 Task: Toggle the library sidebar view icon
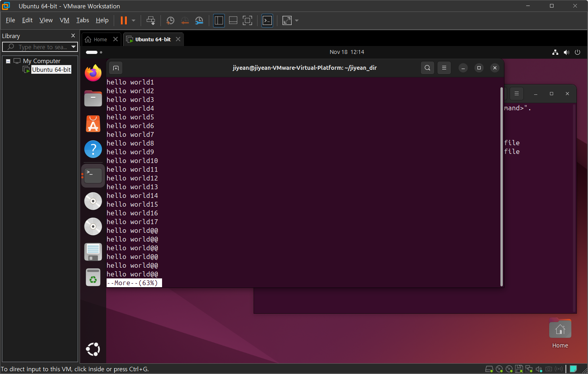pyautogui.click(x=219, y=20)
